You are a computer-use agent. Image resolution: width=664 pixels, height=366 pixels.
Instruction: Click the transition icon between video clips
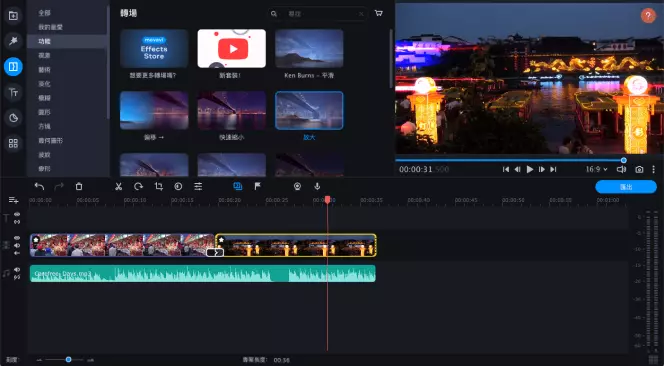pos(215,252)
